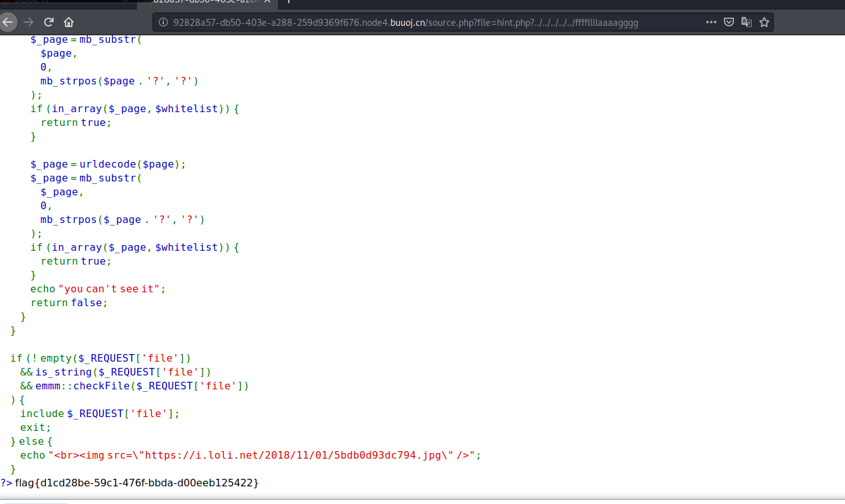Click the forward navigation arrow

tap(28, 22)
